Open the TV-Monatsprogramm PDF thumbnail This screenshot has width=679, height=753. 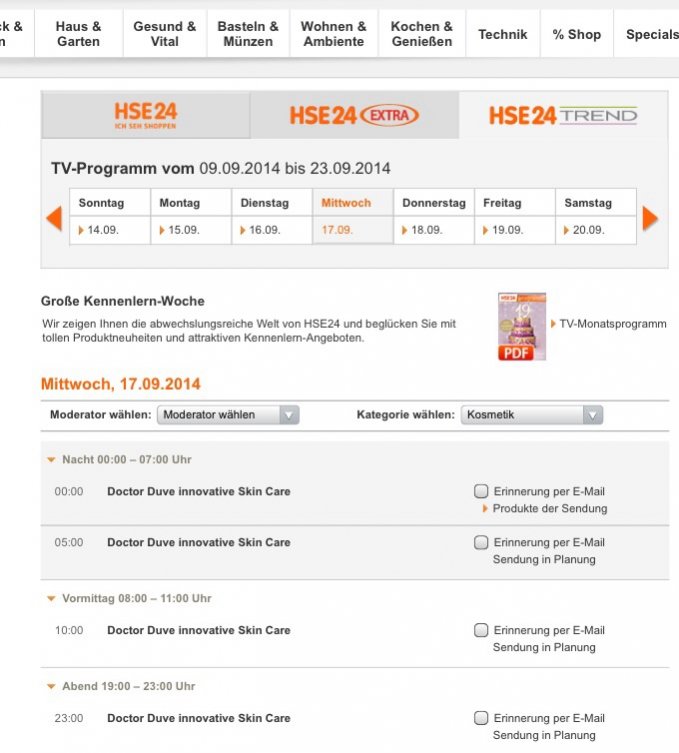coord(522,327)
